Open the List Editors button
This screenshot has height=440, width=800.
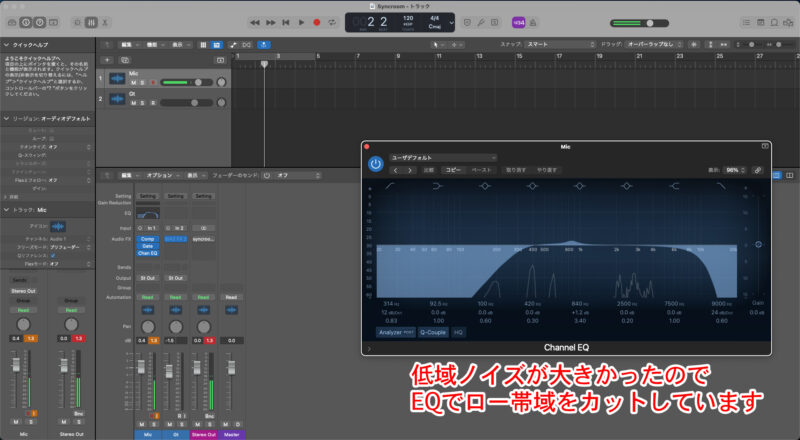[746, 22]
